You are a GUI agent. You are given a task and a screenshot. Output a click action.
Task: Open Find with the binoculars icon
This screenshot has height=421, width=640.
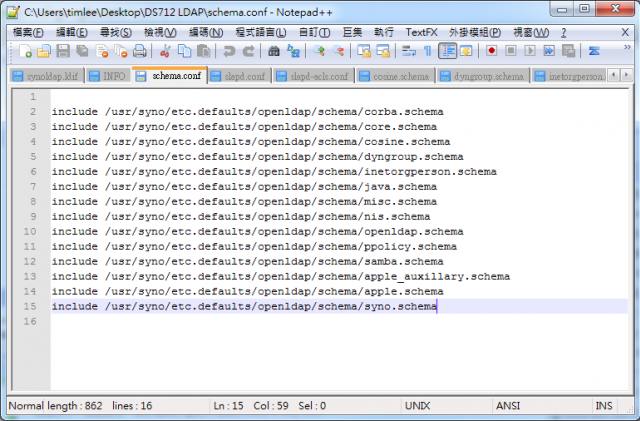[274, 51]
